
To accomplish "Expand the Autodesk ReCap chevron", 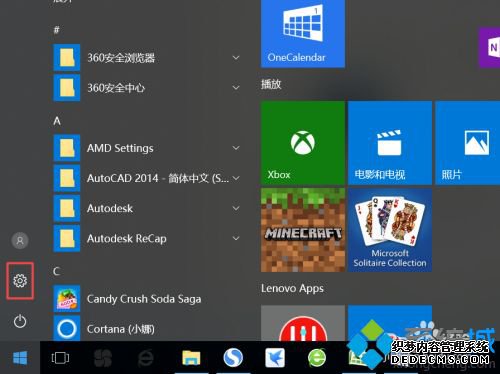I will [x=236, y=238].
